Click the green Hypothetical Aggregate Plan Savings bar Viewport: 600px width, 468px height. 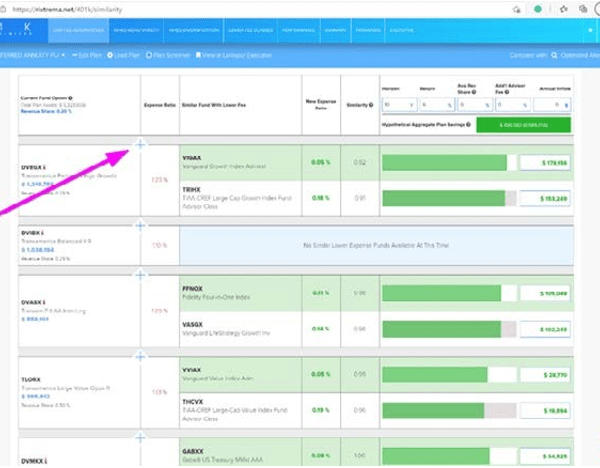point(523,125)
